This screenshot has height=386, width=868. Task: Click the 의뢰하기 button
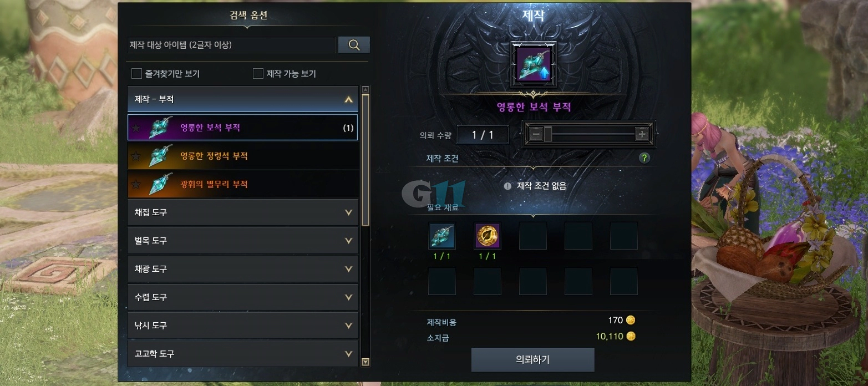(532, 359)
